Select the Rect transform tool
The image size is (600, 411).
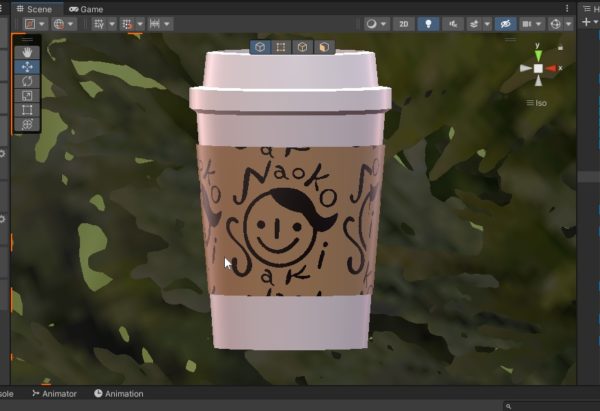[x=27, y=109]
